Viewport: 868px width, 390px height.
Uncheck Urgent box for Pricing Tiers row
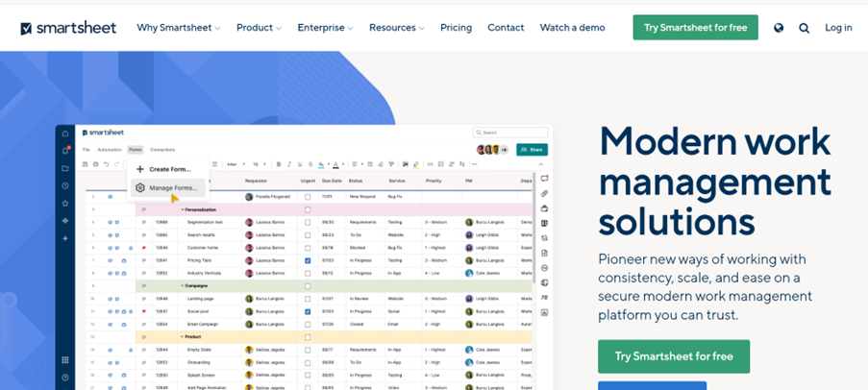(x=308, y=260)
